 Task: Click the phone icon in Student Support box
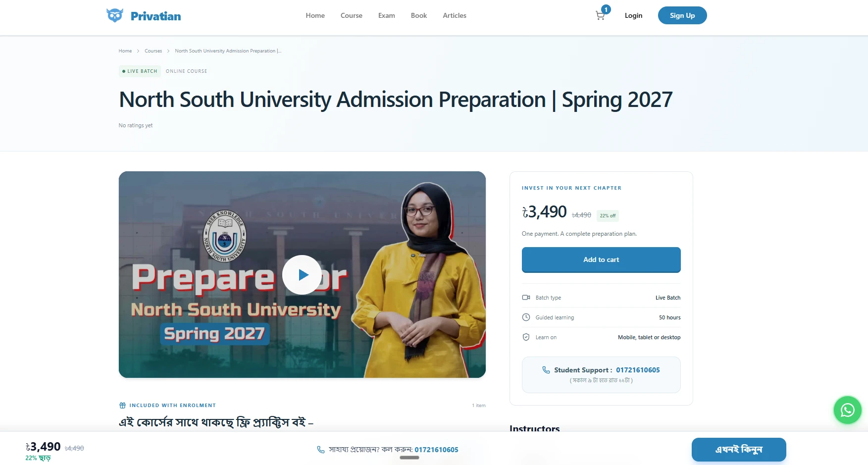coord(546,370)
